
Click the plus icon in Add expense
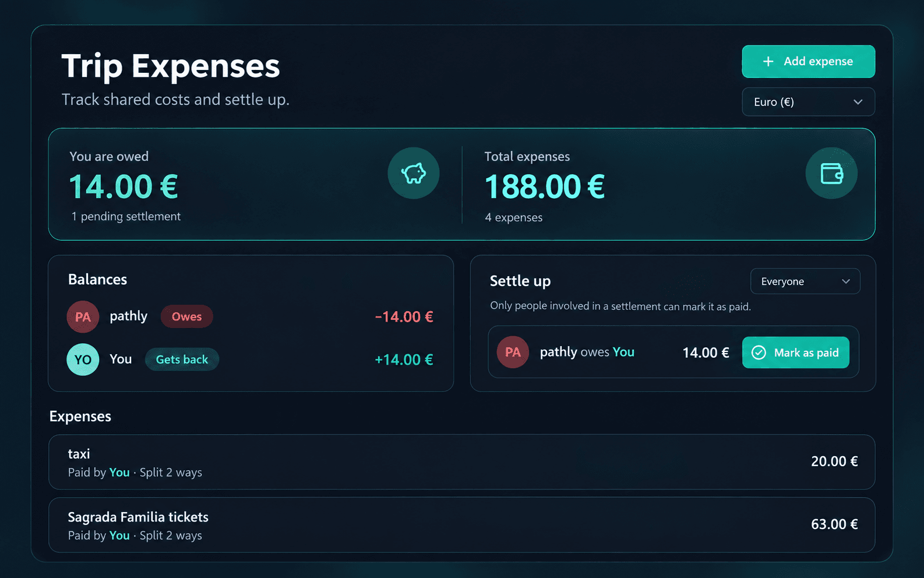point(768,61)
